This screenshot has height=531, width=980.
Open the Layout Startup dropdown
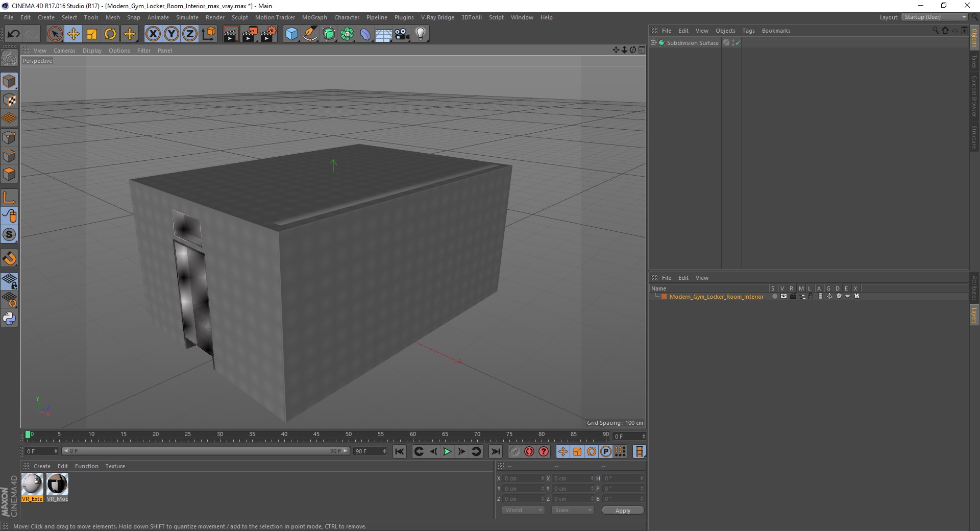pyautogui.click(x=935, y=17)
